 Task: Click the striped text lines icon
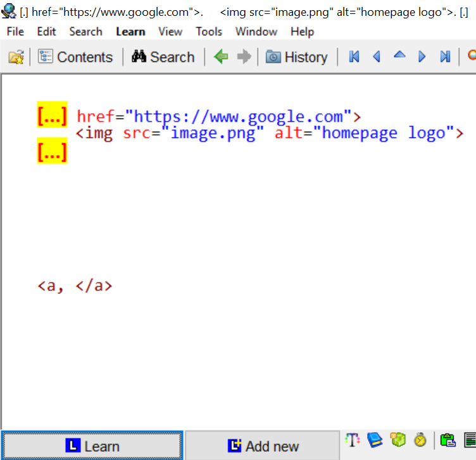point(470,440)
